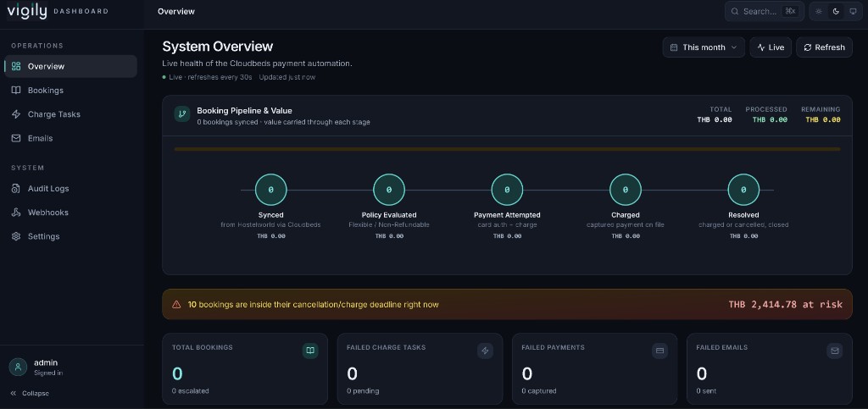Screen dimensions: 868x409
Task: Click the Overview breadcrumb in top bar
Action: tap(176, 11)
